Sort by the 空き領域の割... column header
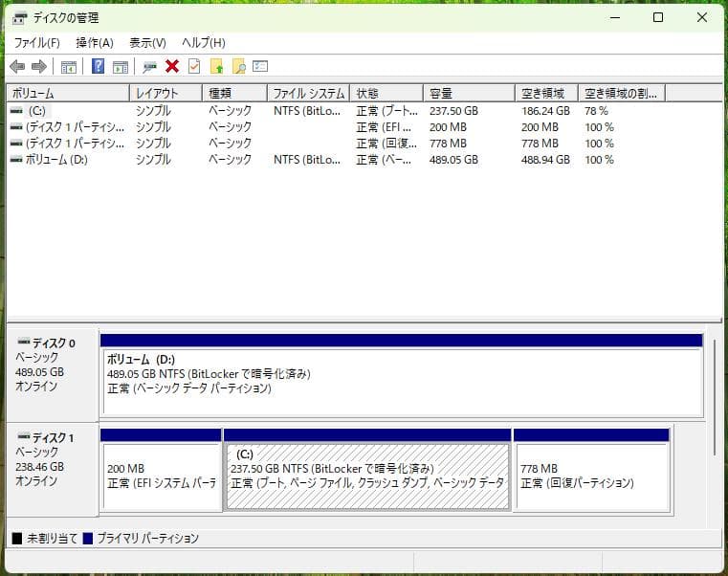 [x=622, y=94]
